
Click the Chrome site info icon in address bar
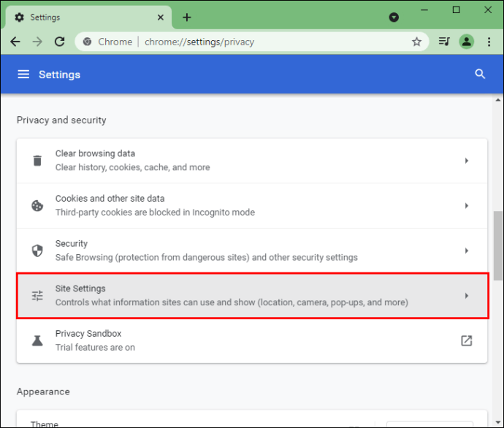point(87,42)
